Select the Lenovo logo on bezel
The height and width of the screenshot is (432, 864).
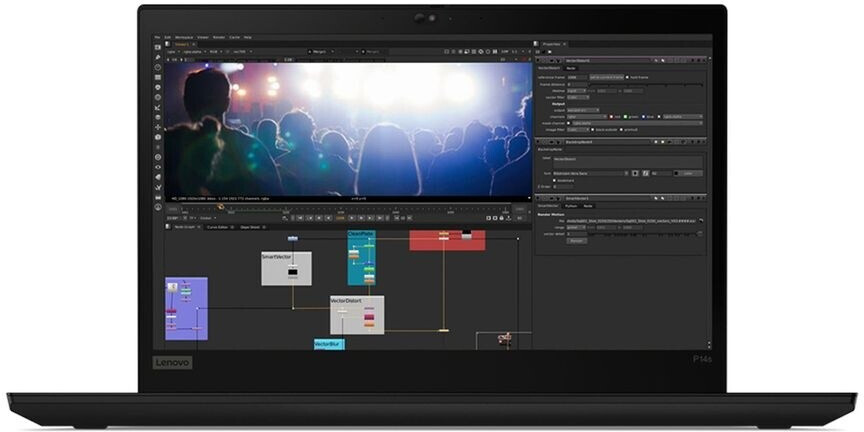point(172,361)
